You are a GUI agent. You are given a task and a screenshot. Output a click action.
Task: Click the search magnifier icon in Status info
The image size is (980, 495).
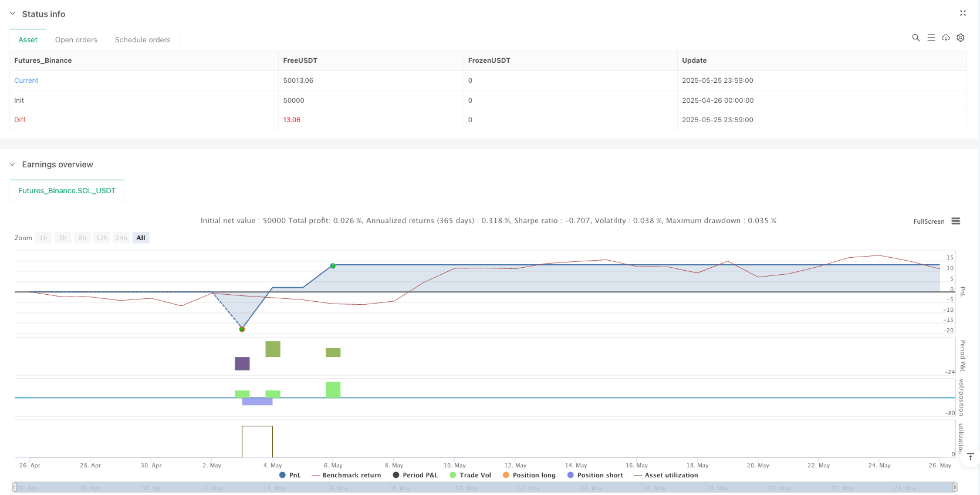click(x=915, y=38)
